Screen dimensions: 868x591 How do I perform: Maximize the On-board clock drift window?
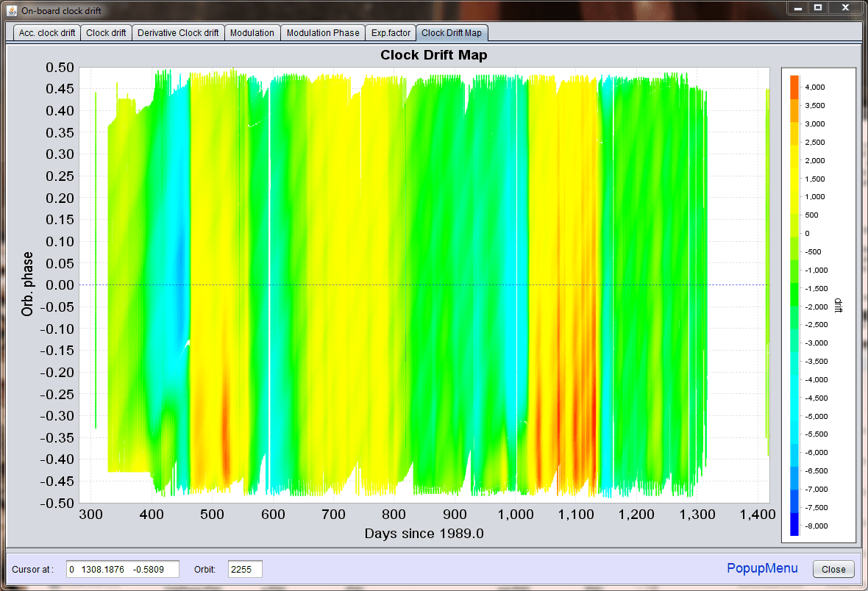tap(819, 9)
